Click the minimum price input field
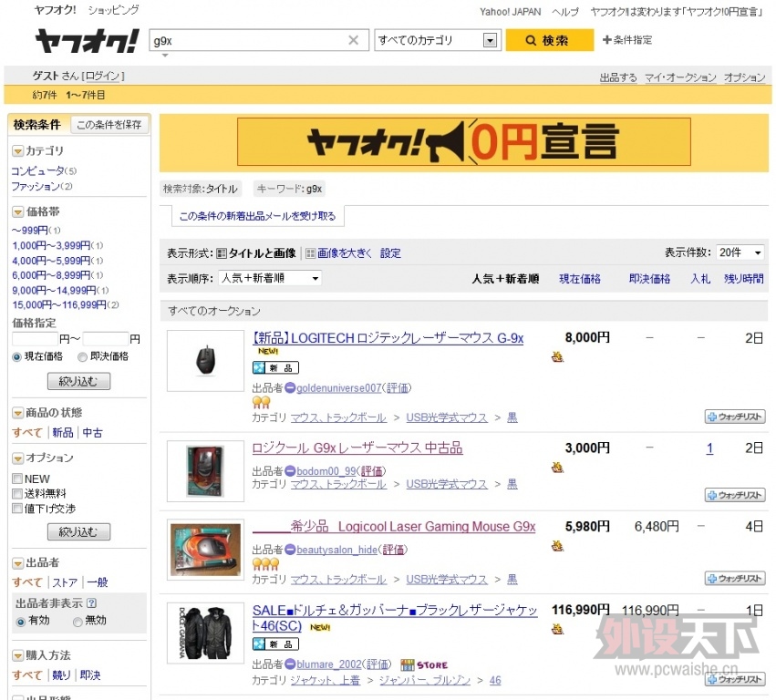776x700 pixels. [35, 339]
